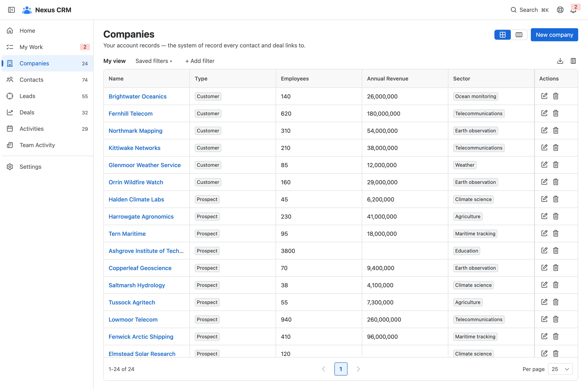Go to next page arrow
Screen dimensions: 588x389
(358, 369)
